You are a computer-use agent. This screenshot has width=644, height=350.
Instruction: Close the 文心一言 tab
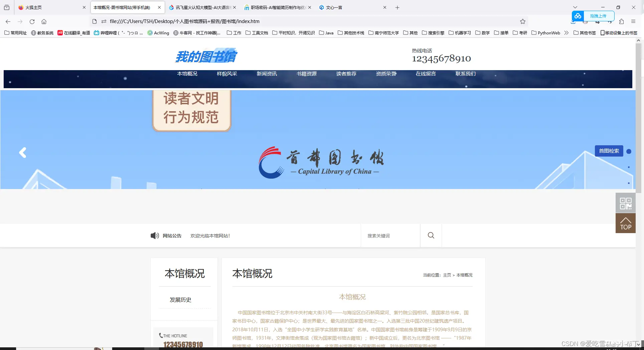(385, 7)
